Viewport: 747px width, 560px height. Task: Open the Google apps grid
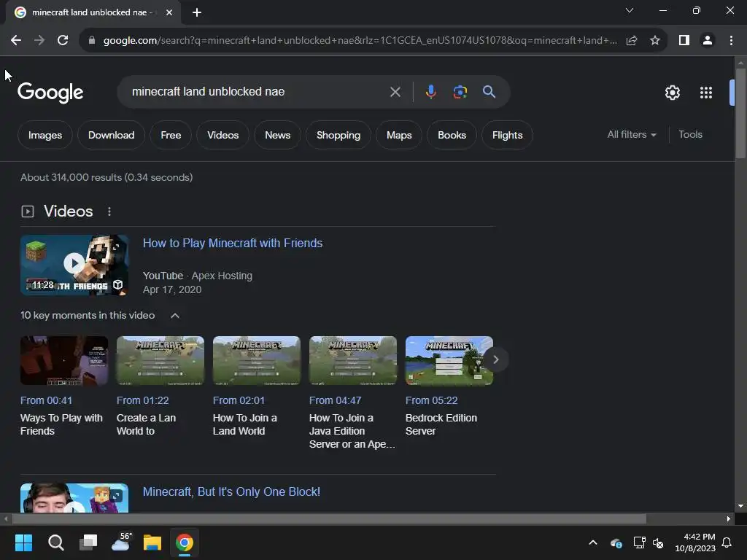click(706, 93)
